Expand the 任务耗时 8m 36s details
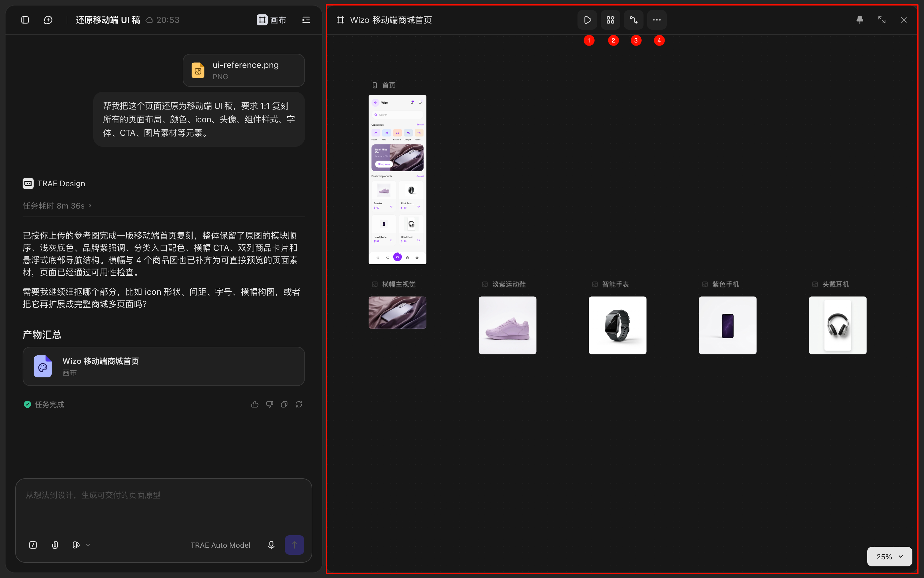 (57, 206)
